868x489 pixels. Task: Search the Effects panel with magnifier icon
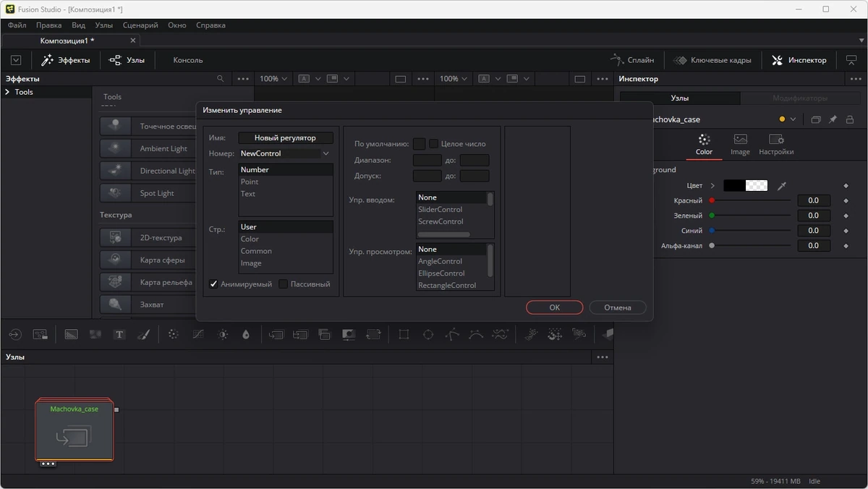click(x=221, y=79)
